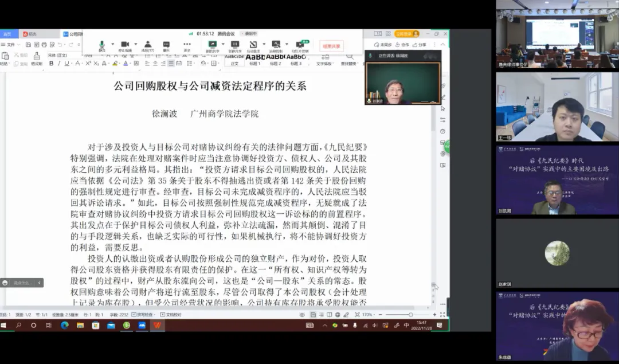Toggle document proofreading in status bar
The image size is (619, 364).
[x=171, y=315]
